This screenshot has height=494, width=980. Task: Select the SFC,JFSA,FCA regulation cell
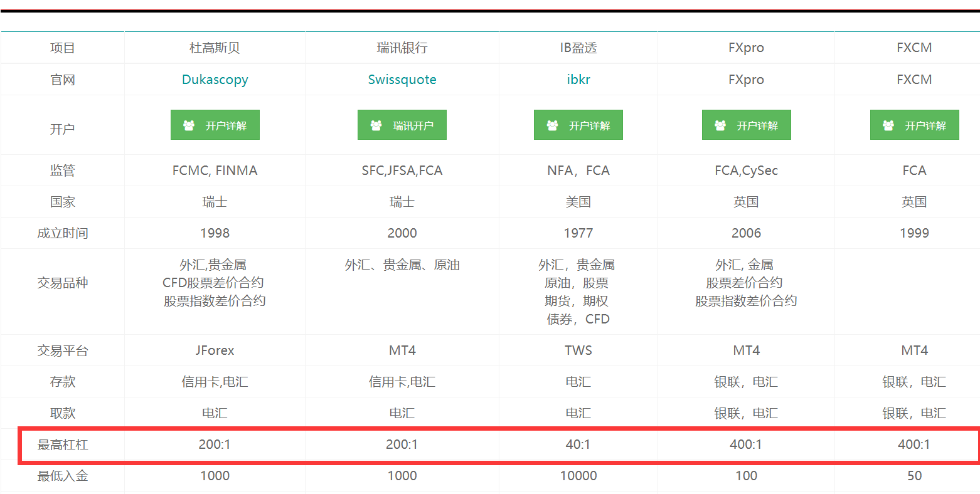402,171
